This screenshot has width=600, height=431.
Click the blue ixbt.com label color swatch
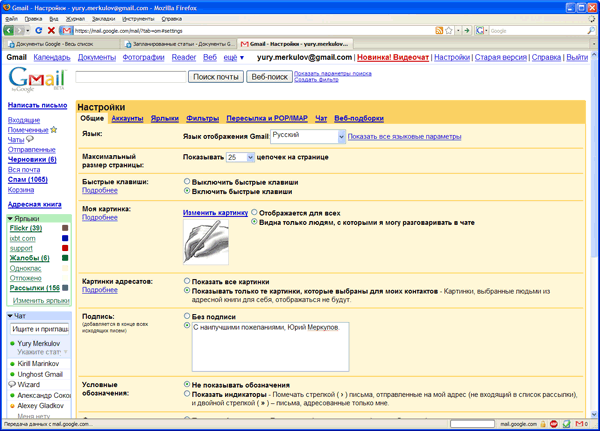tap(65, 238)
